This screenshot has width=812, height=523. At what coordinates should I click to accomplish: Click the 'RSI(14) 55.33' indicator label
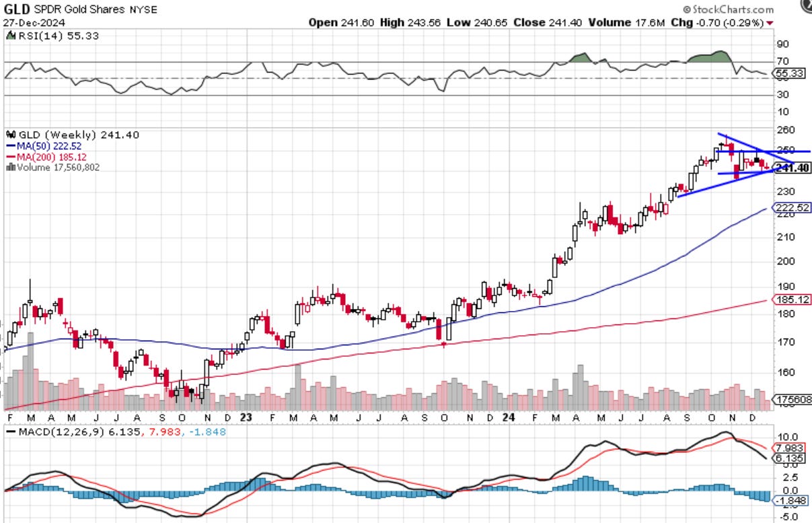click(58, 36)
